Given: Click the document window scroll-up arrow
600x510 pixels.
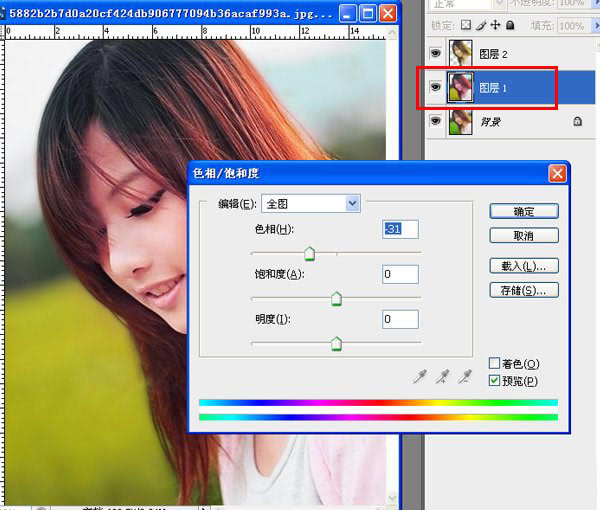Looking at the screenshot, I should click(392, 33).
